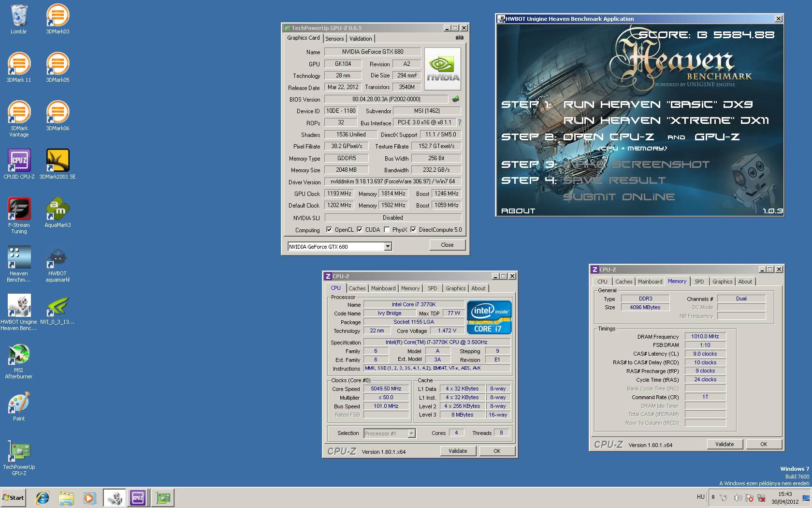The height and width of the screenshot is (508, 812).
Task: Switch to CPU-Z taskbar button
Action: pyautogui.click(x=138, y=497)
